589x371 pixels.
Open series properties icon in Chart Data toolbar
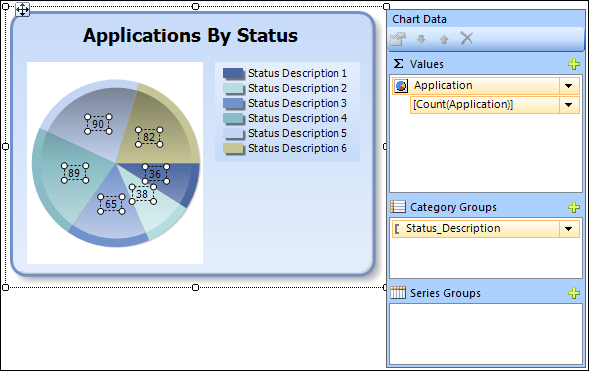398,39
